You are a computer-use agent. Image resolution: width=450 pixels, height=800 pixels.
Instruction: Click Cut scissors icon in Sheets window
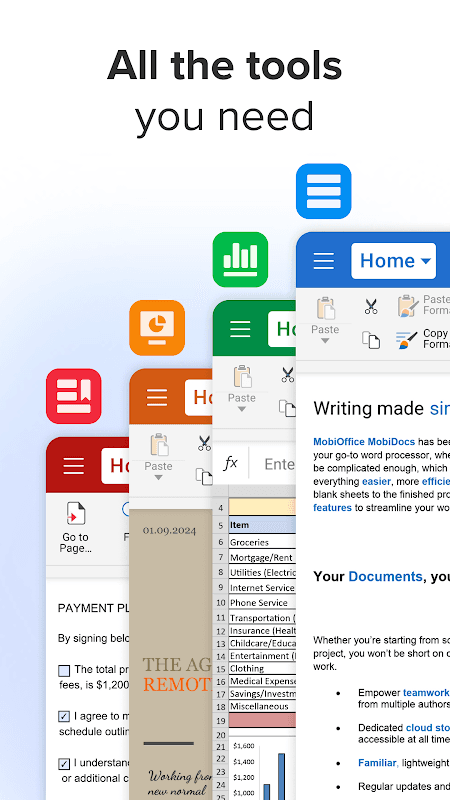click(x=288, y=375)
